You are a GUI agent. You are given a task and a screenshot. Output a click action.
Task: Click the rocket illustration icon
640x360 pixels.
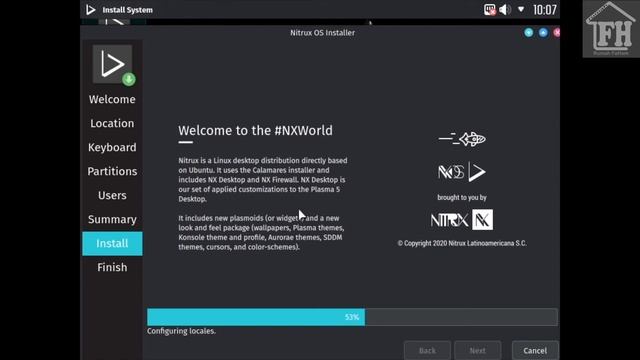(x=462, y=139)
